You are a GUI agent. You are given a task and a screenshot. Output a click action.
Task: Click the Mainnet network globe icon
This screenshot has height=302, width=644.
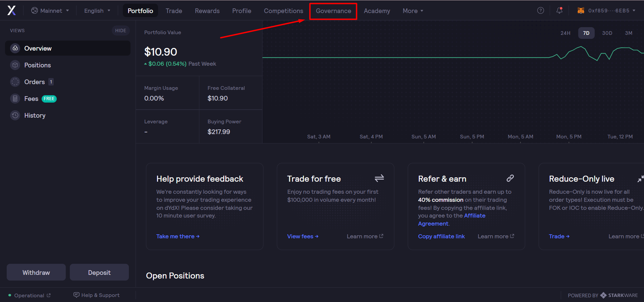coord(35,10)
